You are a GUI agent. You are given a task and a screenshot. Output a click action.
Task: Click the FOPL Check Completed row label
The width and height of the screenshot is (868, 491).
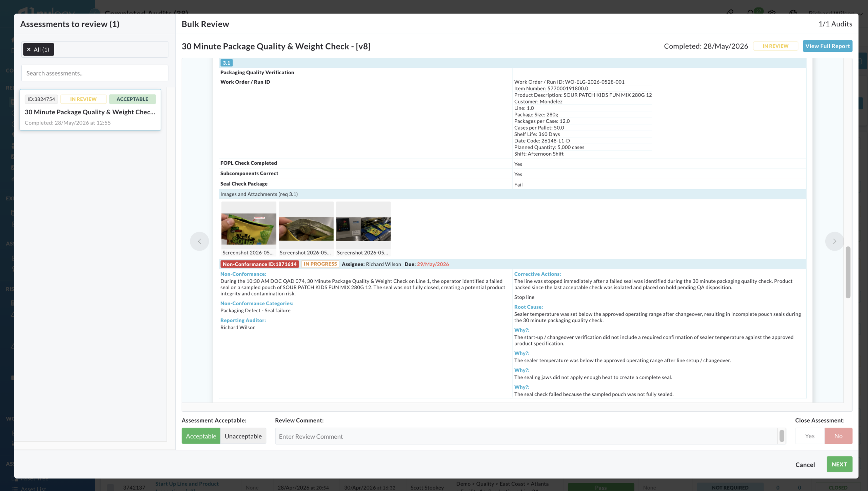[249, 163]
